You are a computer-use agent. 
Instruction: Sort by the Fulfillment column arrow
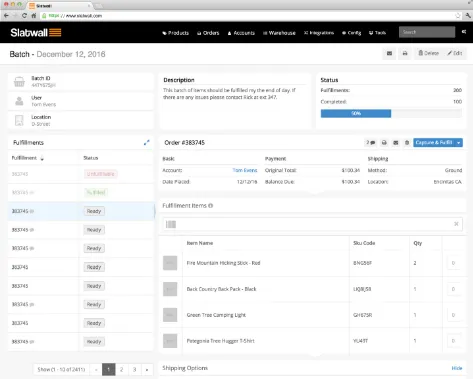(x=42, y=158)
